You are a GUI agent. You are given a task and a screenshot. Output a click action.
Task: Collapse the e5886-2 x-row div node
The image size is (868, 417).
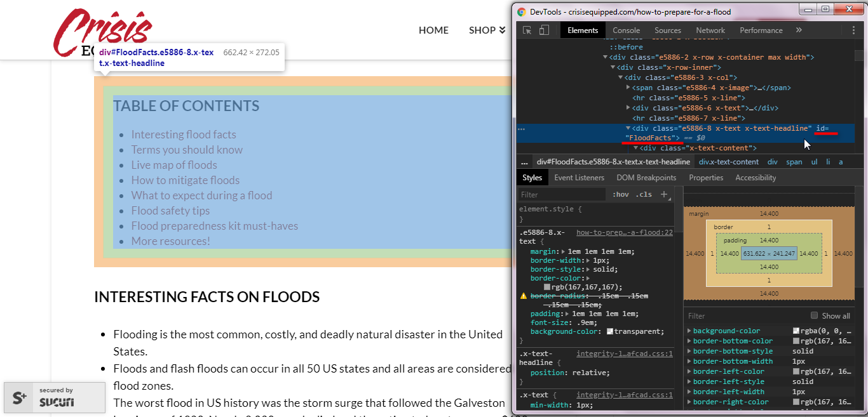point(605,57)
